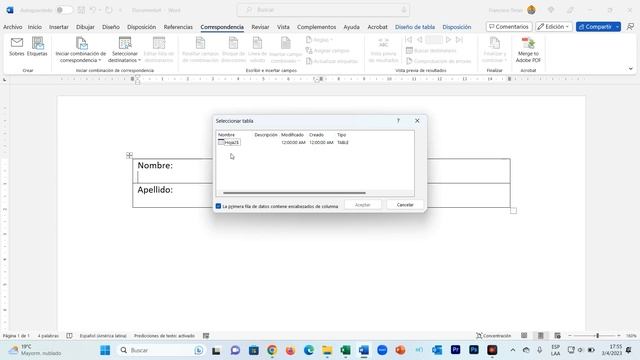The width and height of the screenshot is (640, 360).
Task: Click the Tipo column header in dialog
Action: pos(342,135)
